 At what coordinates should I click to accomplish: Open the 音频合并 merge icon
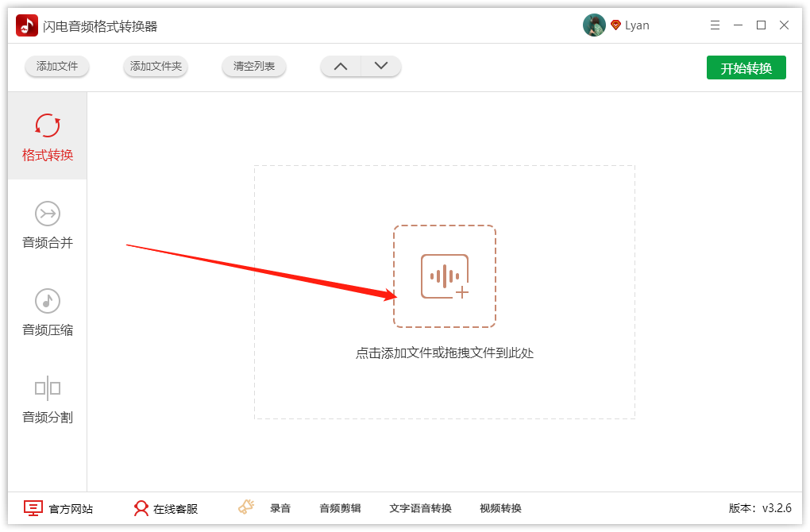pos(48,214)
